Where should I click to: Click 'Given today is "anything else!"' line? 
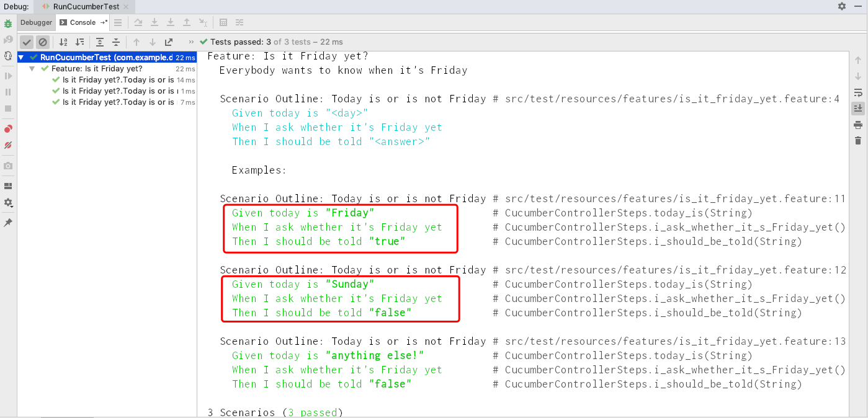(328, 356)
